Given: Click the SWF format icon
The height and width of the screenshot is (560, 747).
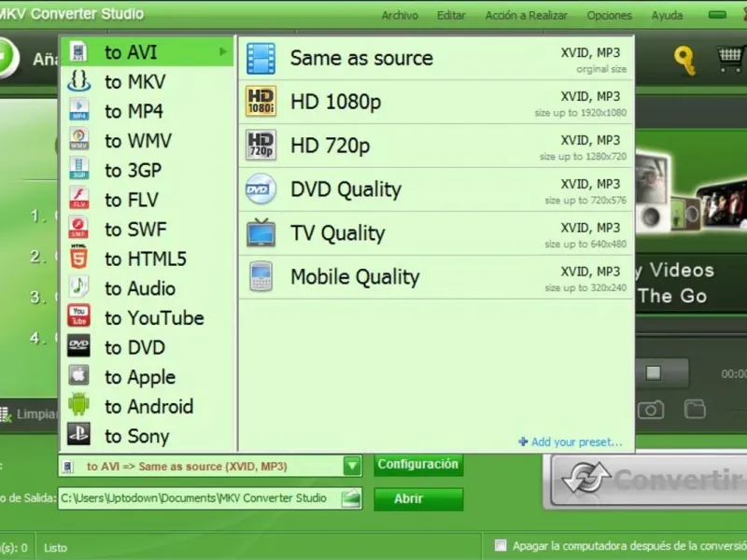Looking at the screenshot, I should pyautogui.click(x=78, y=229).
